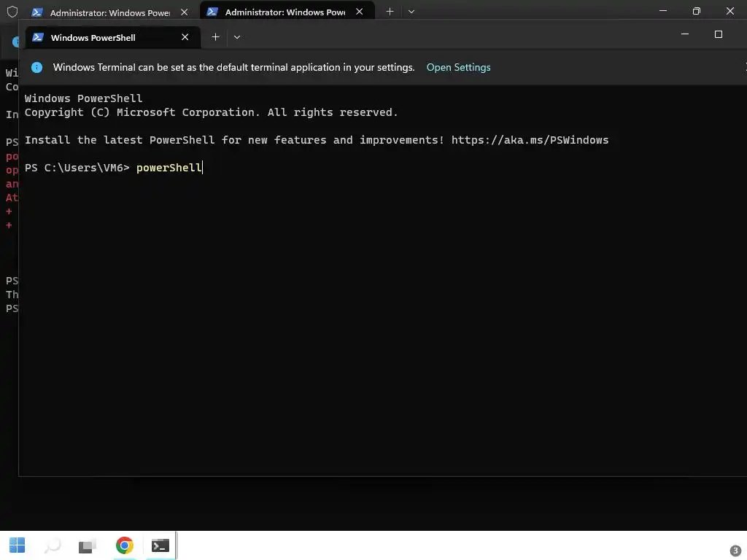The height and width of the screenshot is (560, 747).
Task: Select first Administrator: Windows PowerShell tab in back window
Action: 110,12
